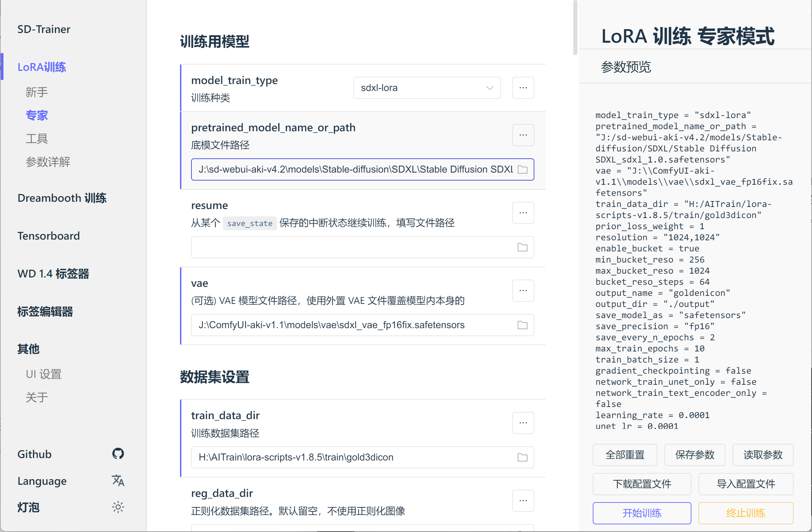Click 全部重置 button
Image resolution: width=812 pixels, height=532 pixels.
pos(625,455)
